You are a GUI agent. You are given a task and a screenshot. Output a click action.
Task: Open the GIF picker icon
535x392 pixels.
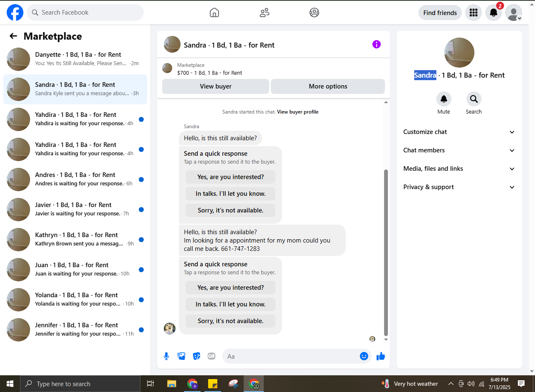[211, 356]
